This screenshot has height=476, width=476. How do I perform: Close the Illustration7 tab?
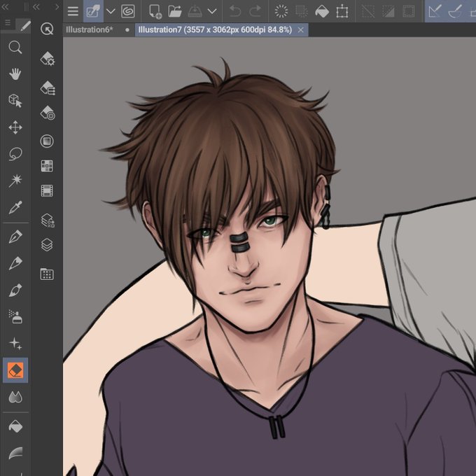(x=300, y=29)
